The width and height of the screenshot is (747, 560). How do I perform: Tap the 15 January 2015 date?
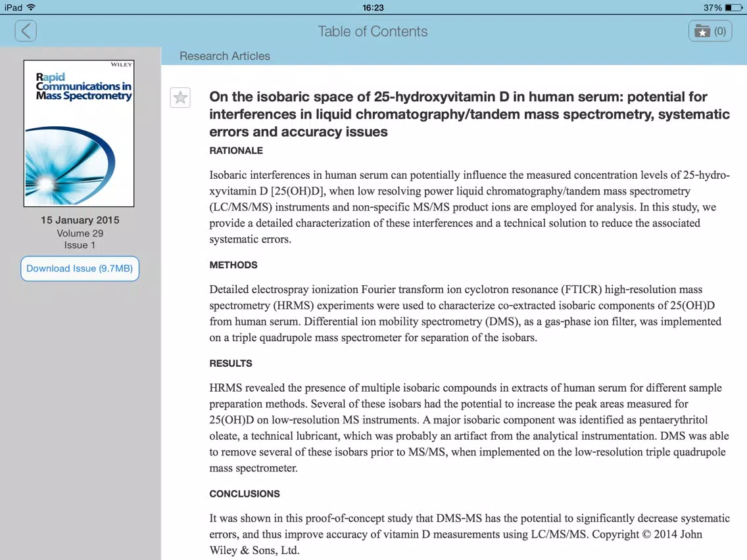[80, 220]
